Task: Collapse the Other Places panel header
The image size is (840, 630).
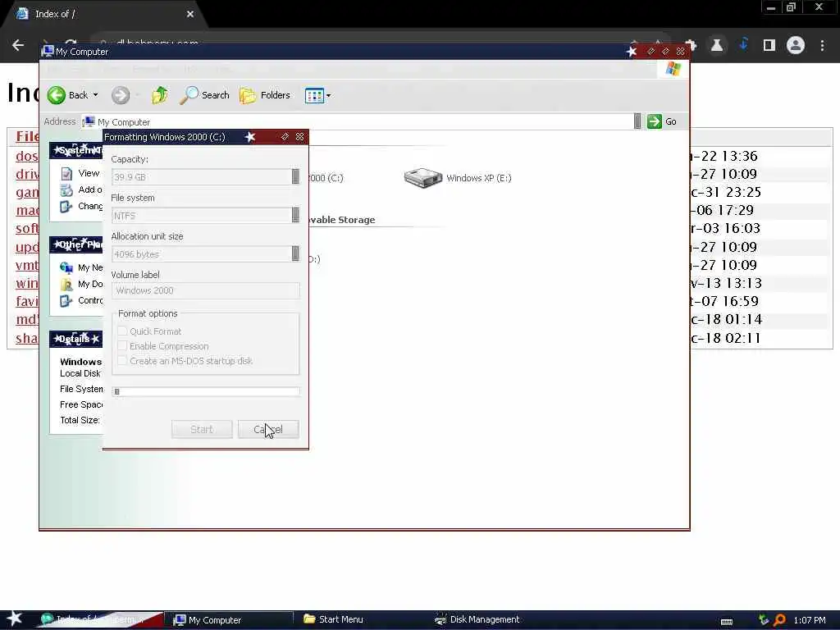Action: (x=76, y=244)
